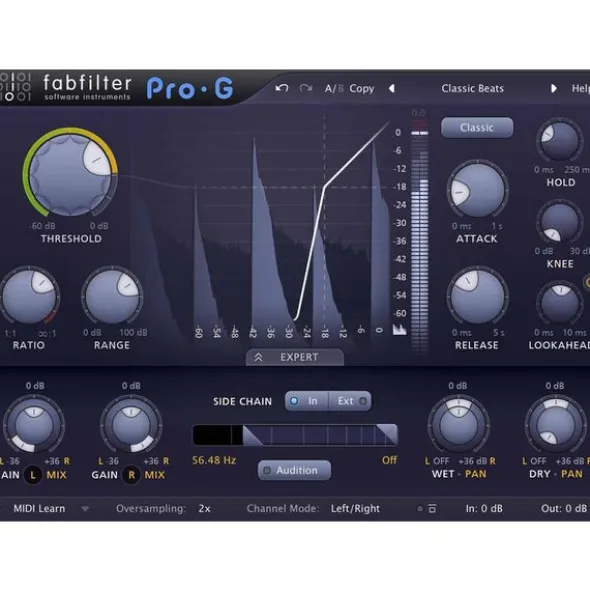The height and width of the screenshot is (591, 590).
Task: Copy the current state with the Copy button
Action: (x=362, y=89)
